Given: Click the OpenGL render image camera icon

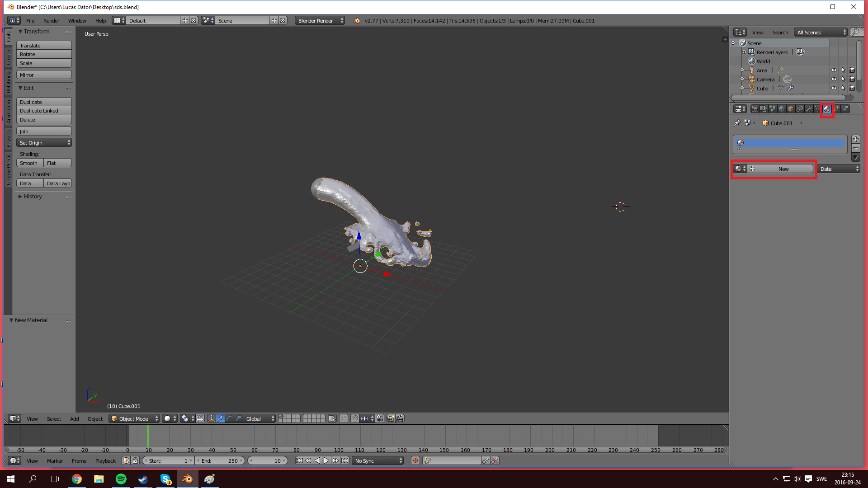Looking at the screenshot, I should [391, 418].
